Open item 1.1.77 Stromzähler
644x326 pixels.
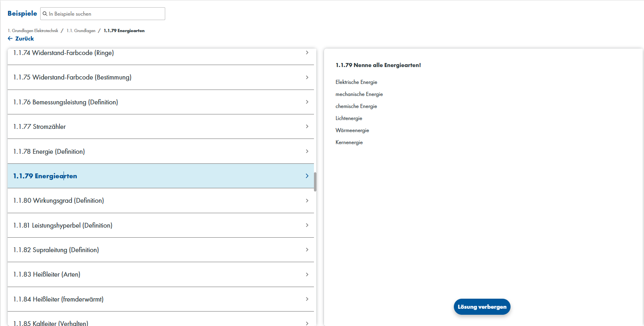pyautogui.click(x=161, y=126)
